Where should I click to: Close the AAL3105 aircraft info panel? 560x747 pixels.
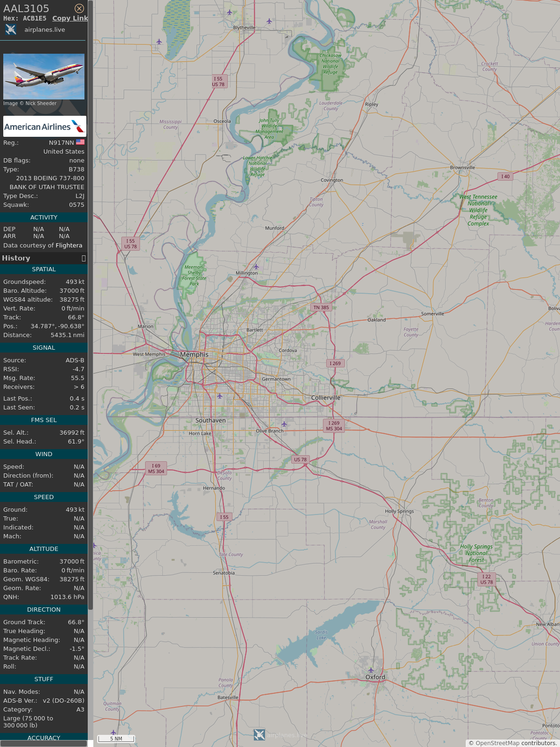coord(79,8)
